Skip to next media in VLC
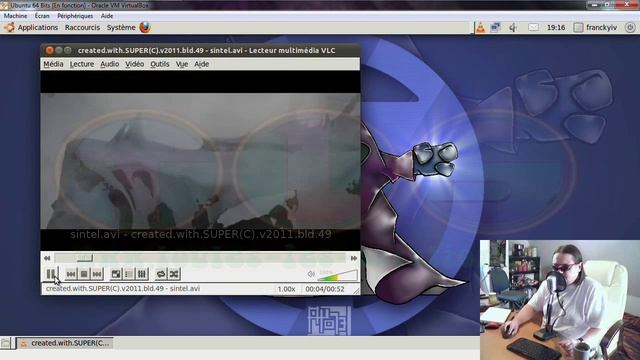 pyautogui.click(x=97, y=274)
